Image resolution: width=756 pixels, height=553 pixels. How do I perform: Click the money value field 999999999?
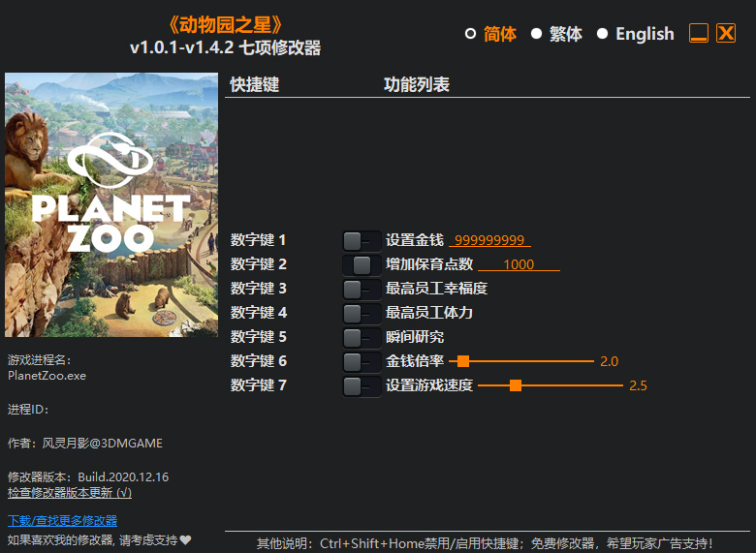489,240
